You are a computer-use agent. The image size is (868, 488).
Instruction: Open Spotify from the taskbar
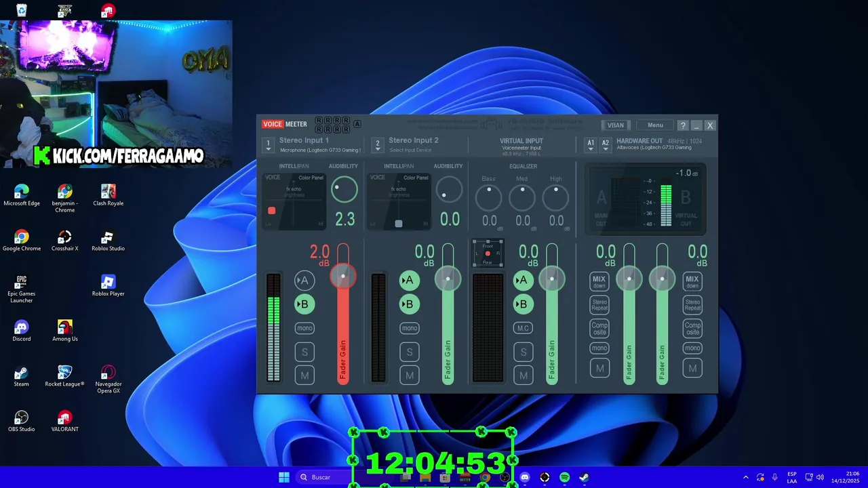[x=564, y=477]
